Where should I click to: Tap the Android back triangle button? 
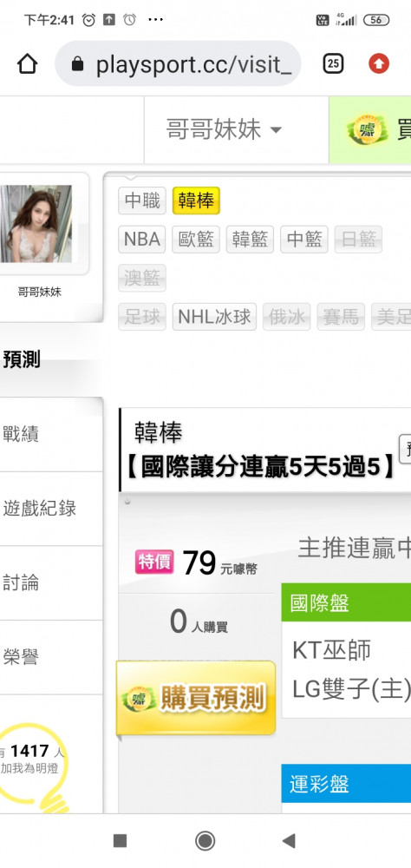point(289,840)
